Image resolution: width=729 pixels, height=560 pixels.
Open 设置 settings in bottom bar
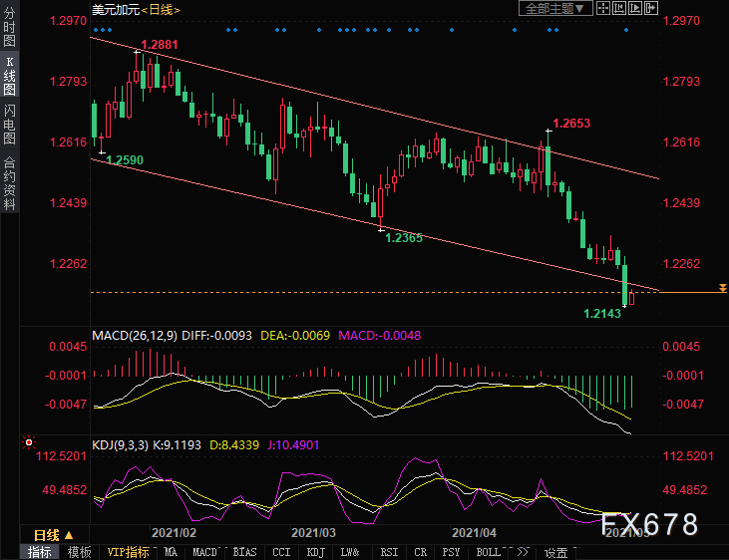[x=555, y=552]
